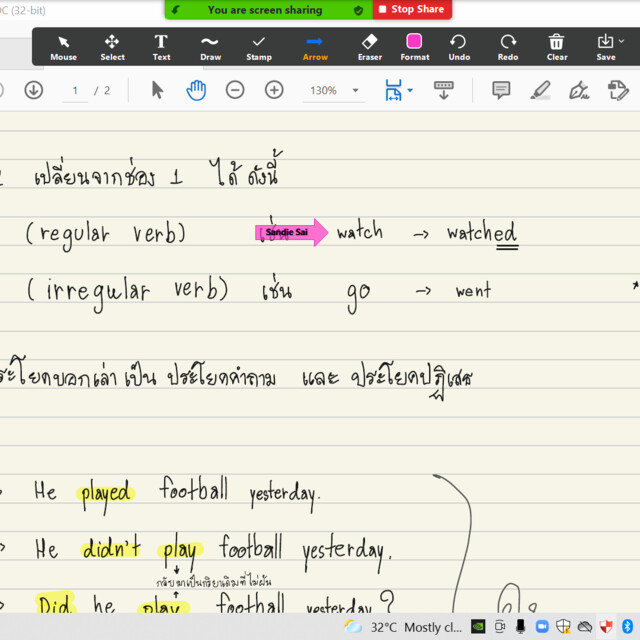This screenshot has width=640, height=640.
Task: Click the Stop Share button
Action: (411, 9)
